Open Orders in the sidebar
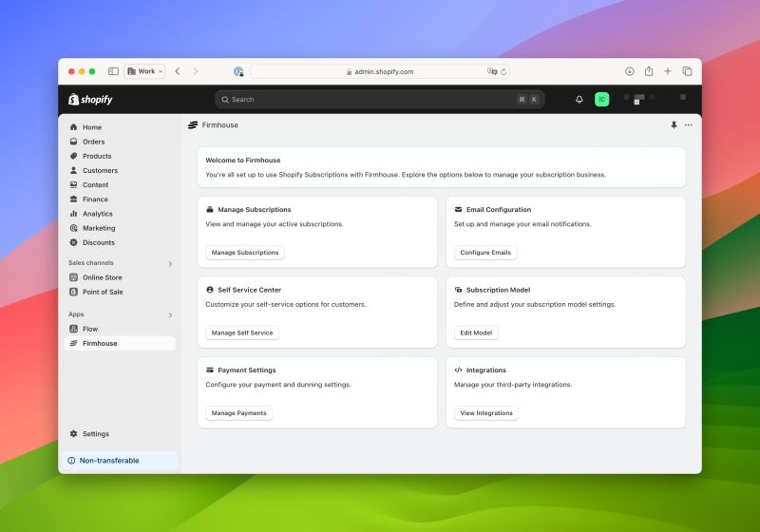The height and width of the screenshot is (532, 760). [x=120, y=142]
